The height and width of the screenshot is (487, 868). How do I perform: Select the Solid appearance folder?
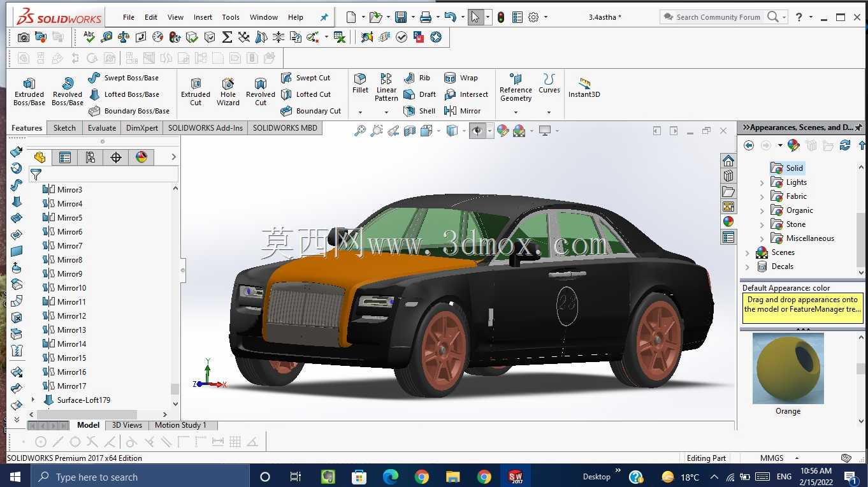click(787, 168)
